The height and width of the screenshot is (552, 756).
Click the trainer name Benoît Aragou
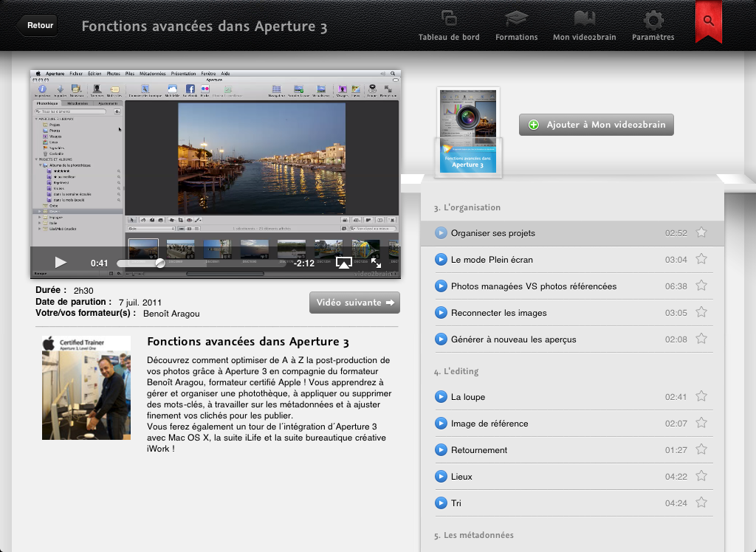click(171, 314)
